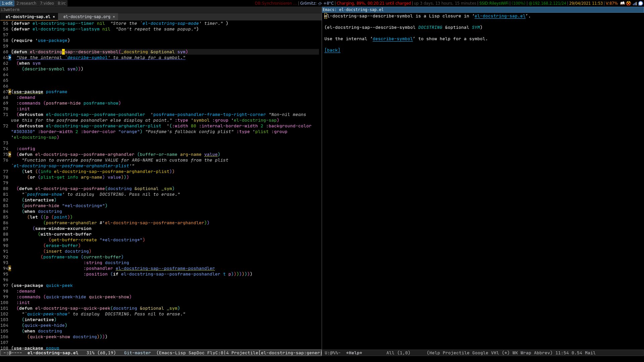Image resolution: width=644 pixels, height=362 pixels.
Task: Open the chat bubble tray icon
Action: tap(640, 3)
